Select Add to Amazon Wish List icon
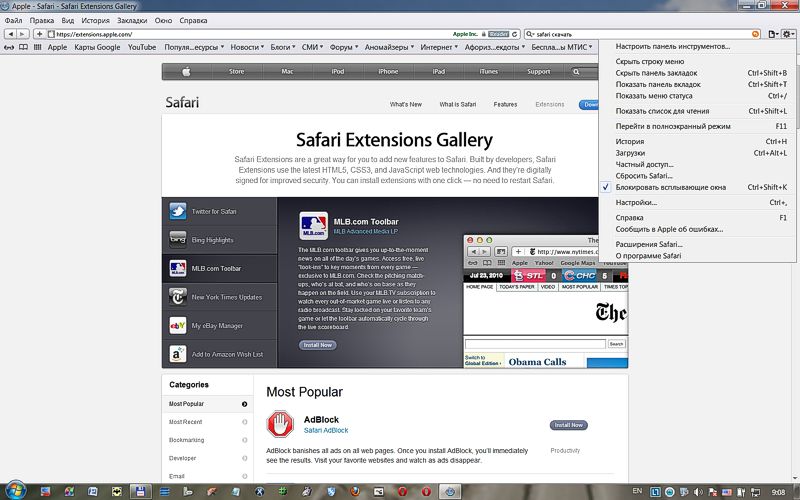The width and height of the screenshot is (800, 500). (178, 354)
